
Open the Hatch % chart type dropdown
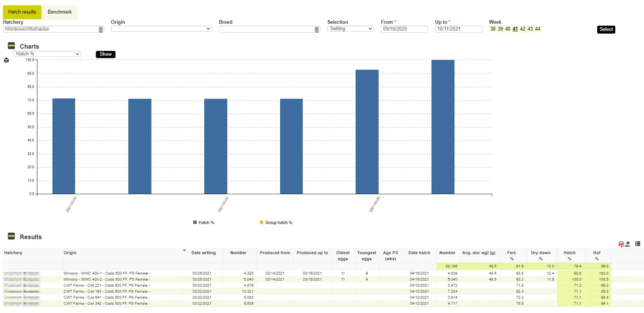coord(47,54)
